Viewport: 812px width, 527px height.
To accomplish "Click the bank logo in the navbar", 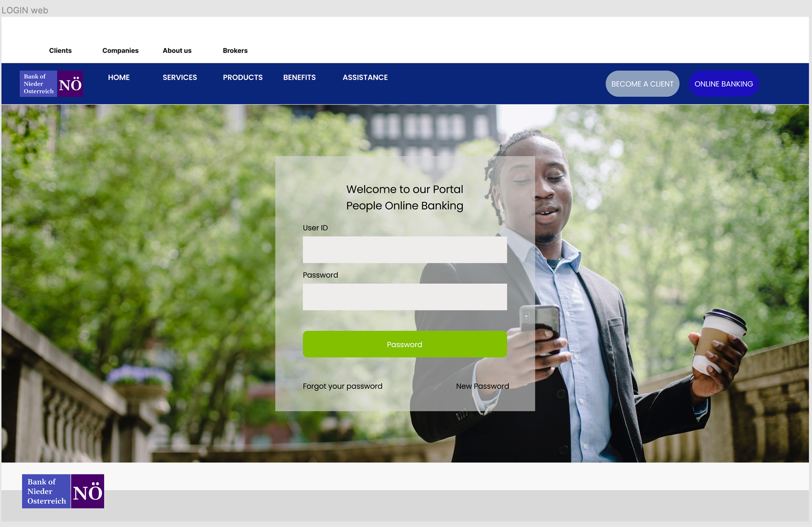I will (51, 84).
